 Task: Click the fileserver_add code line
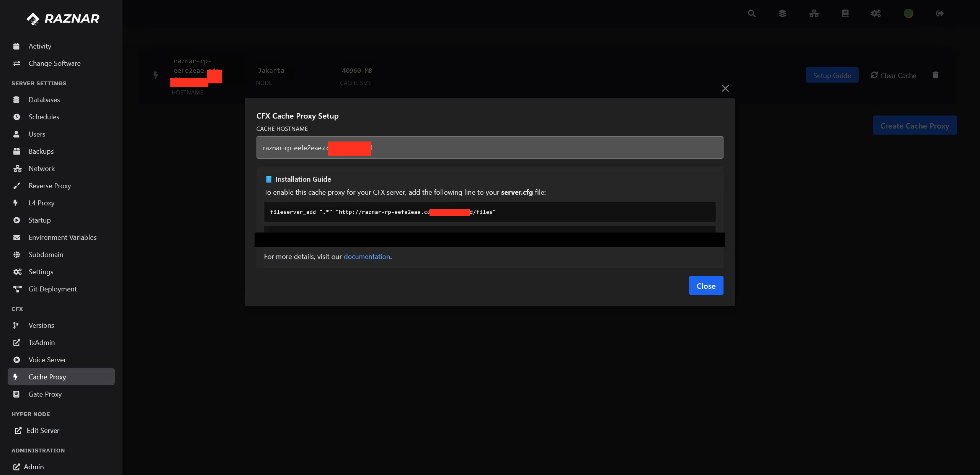[x=490, y=212]
